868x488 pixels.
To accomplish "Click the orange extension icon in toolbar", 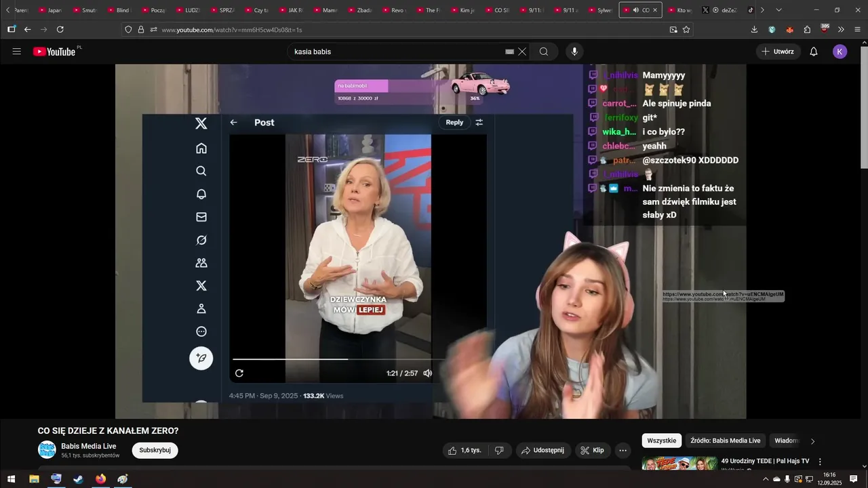I will [x=789, y=30].
